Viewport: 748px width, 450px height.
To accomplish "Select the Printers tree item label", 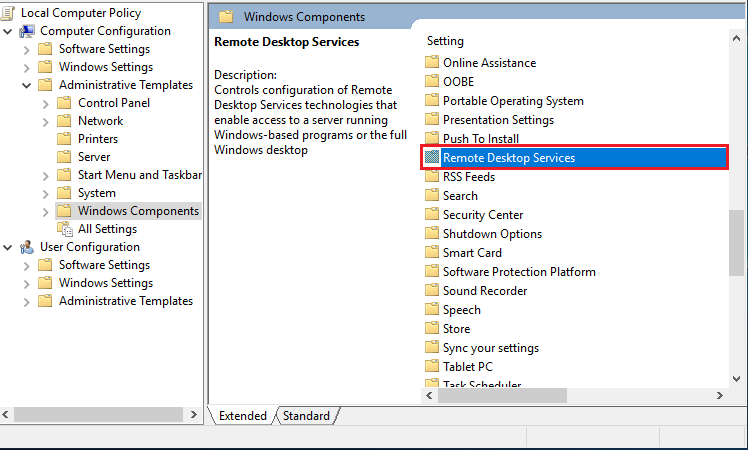I will [98, 139].
